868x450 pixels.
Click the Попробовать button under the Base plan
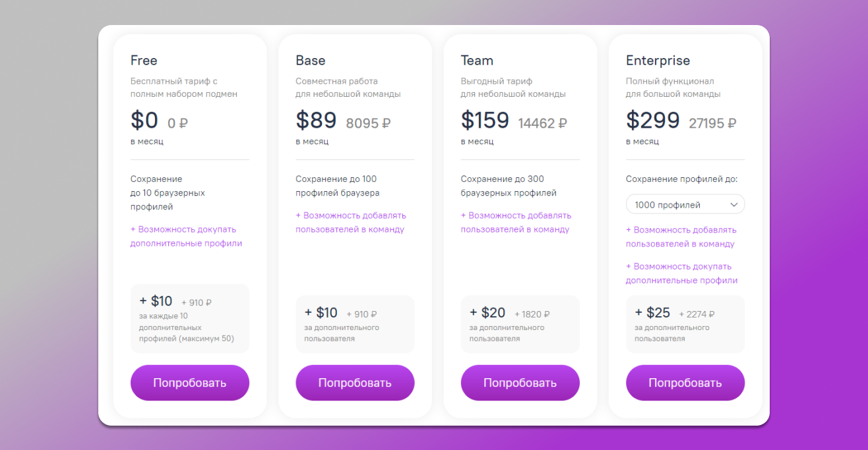point(355,383)
